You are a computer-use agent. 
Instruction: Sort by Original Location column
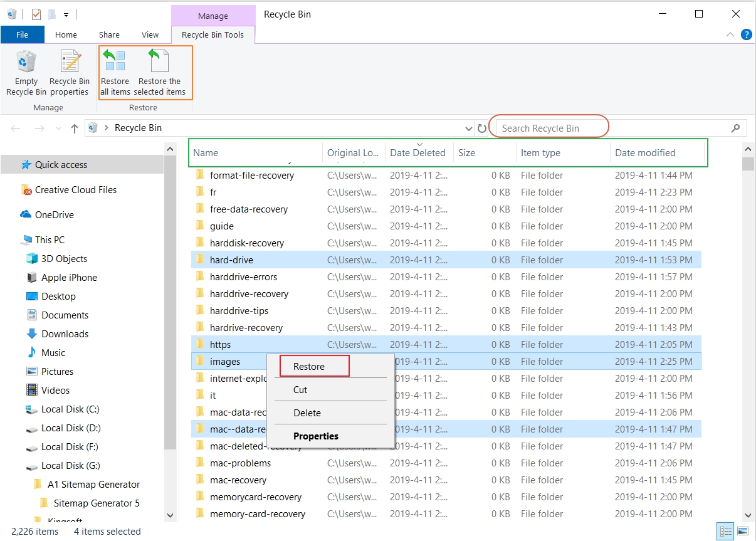point(354,153)
